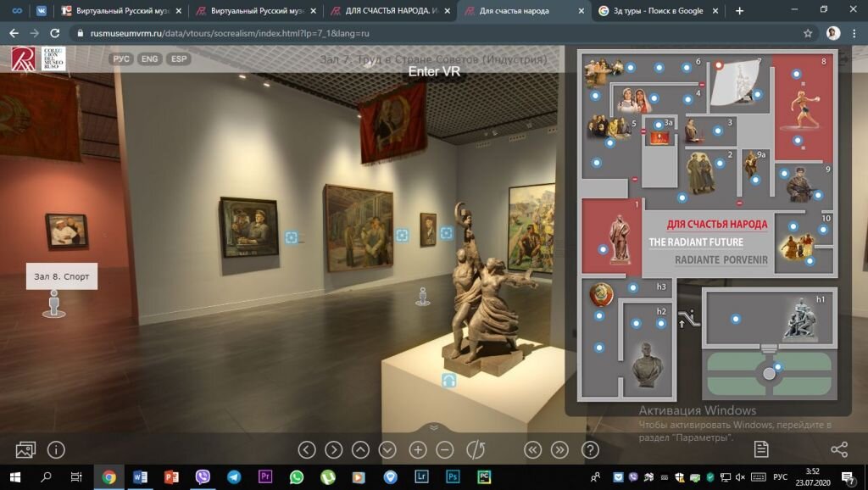Click red current-position marker in hall 7
This screenshot has width=868, height=490.
point(719,65)
